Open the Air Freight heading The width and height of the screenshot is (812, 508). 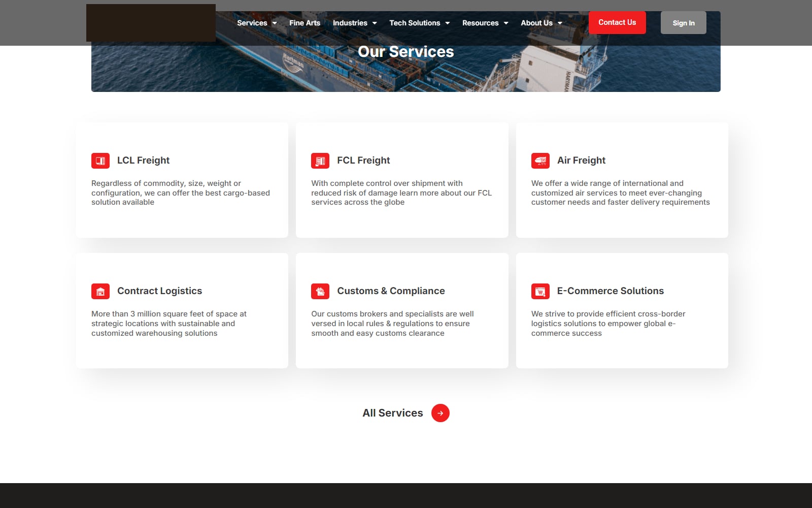(x=581, y=161)
